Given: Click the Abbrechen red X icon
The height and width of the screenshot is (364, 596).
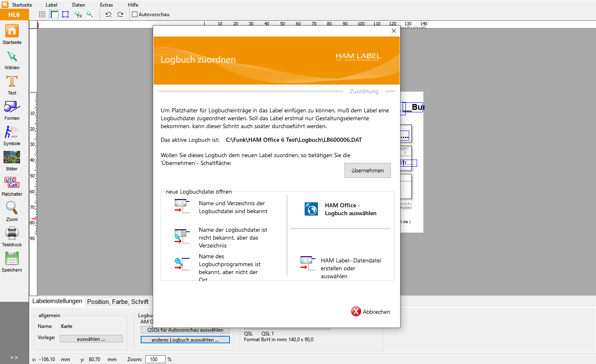Looking at the screenshot, I should click(x=356, y=311).
